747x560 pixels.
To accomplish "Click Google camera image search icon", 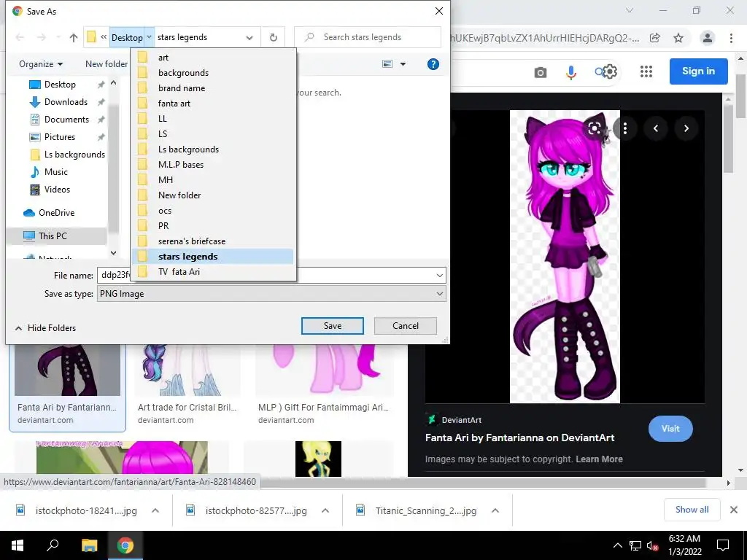I will (541, 72).
